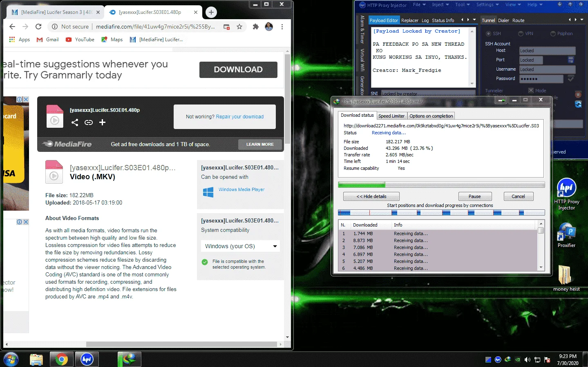Open Gmail from the bookmarks bar
The height and width of the screenshot is (367, 588).
click(48, 40)
